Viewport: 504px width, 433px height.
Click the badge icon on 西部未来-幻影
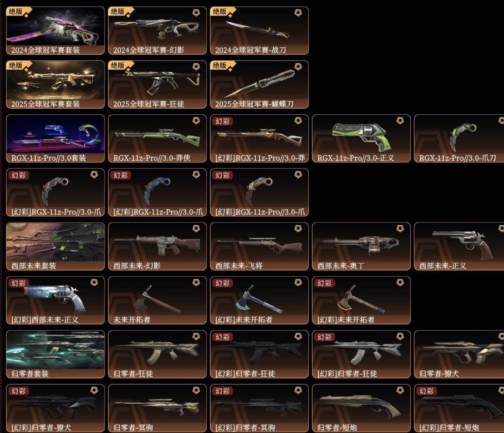pyautogui.click(x=196, y=229)
